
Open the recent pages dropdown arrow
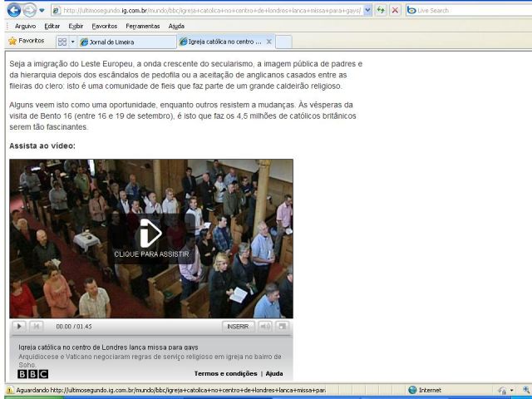tap(42, 11)
